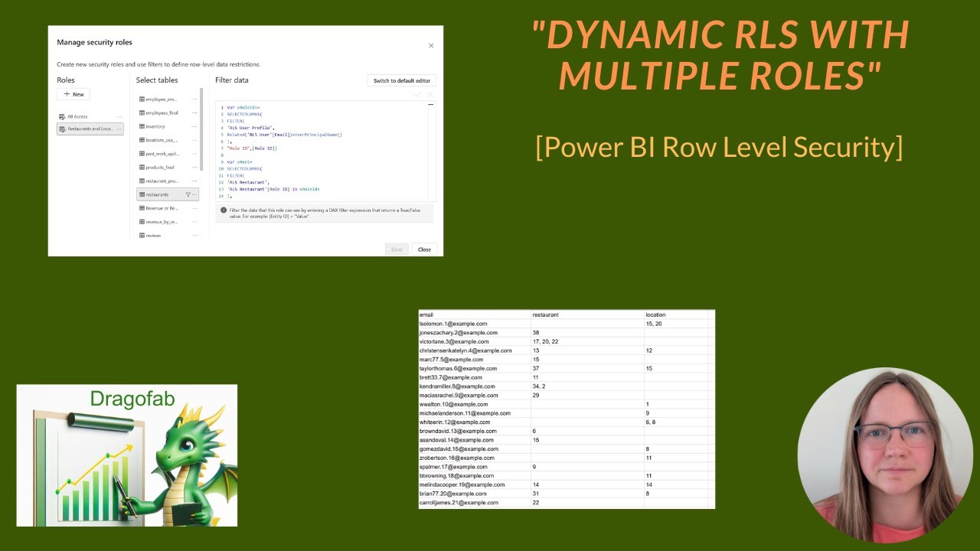Open more options for employees_final table
The image size is (980, 551).
tap(194, 113)
